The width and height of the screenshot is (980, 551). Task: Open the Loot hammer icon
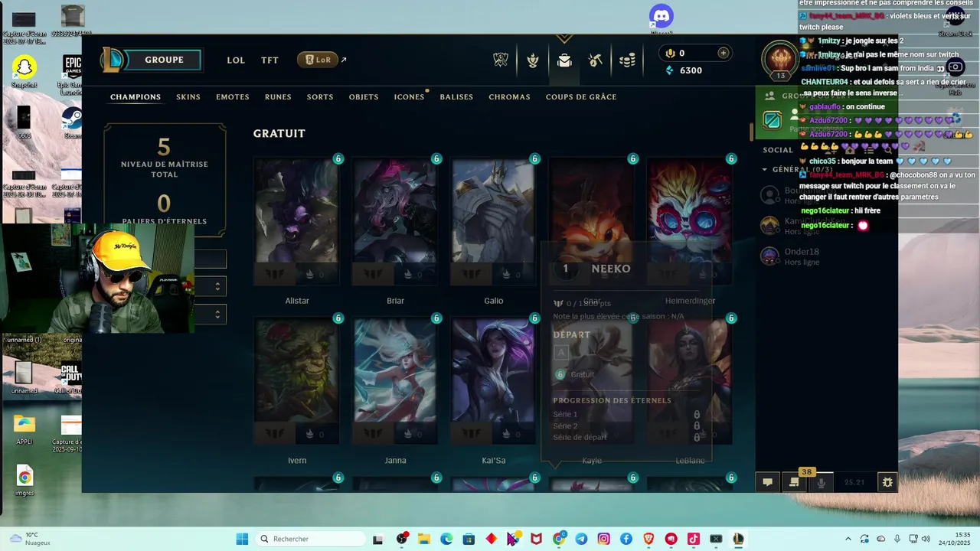[x=596, y=60]
